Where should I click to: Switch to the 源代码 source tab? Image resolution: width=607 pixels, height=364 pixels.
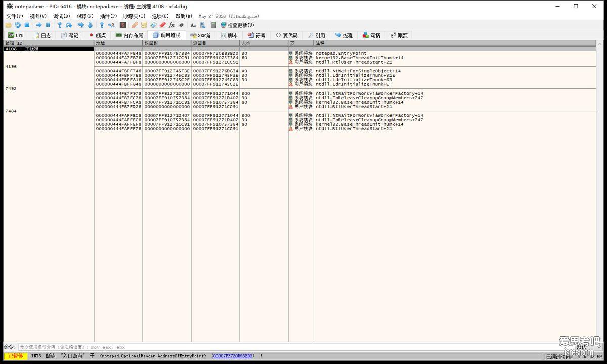pyautogui.click(x=286, y=35)
